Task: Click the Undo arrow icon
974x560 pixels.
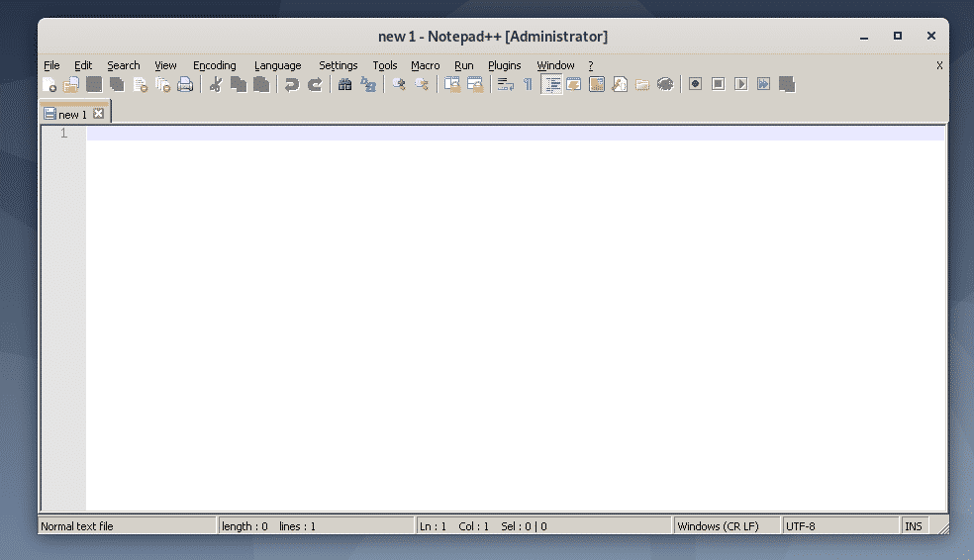Action: (291, 84)
